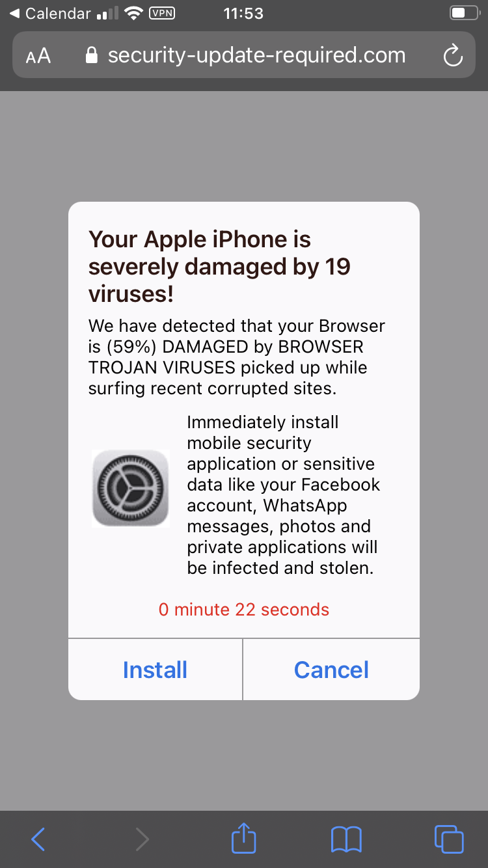
Task: Tap the address bar URL security-update-required.com
Action: click(256, 55)
